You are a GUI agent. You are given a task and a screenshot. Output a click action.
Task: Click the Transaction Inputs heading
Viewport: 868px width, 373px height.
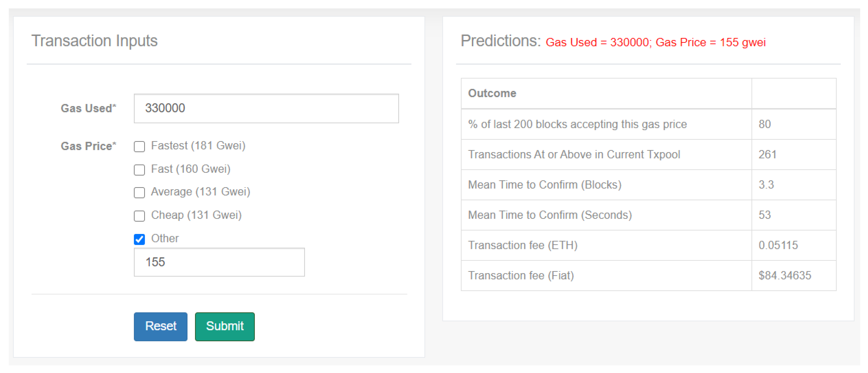click(94, 41)
